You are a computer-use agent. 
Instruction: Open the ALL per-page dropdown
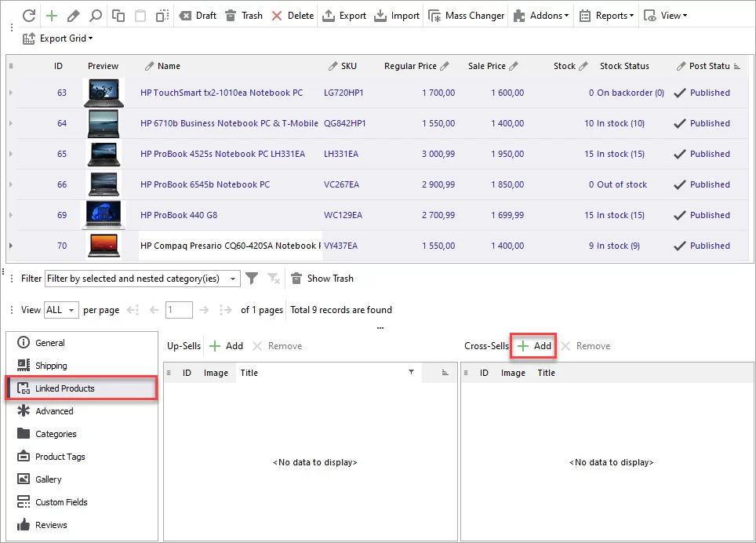coord(60,310)
